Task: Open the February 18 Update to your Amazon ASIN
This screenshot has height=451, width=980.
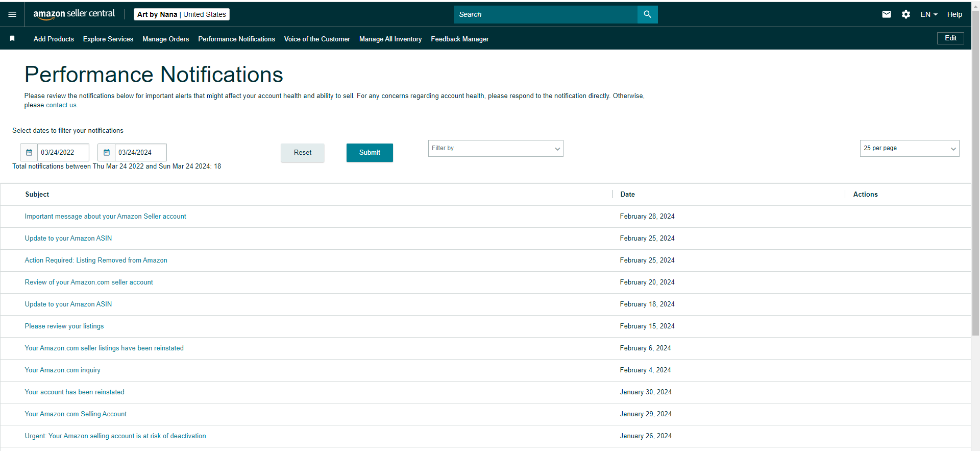Action: tap(68, 304)
